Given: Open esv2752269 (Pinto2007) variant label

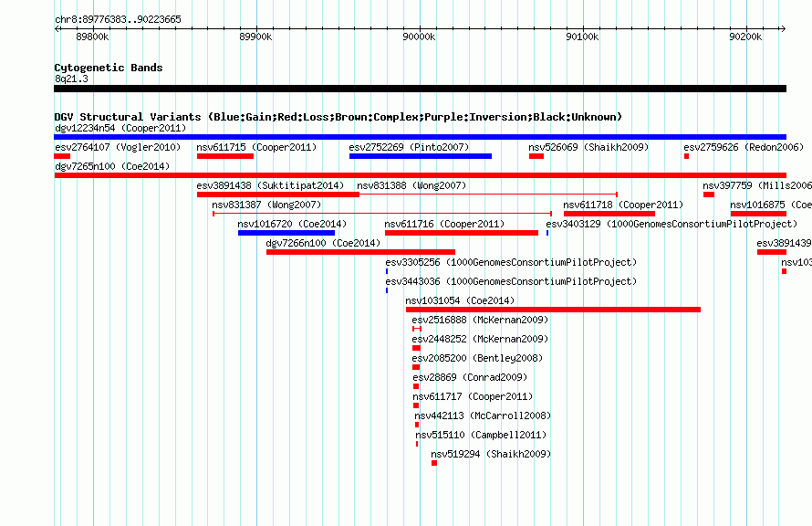Looking at the screenshot, I should pos(409,147).
